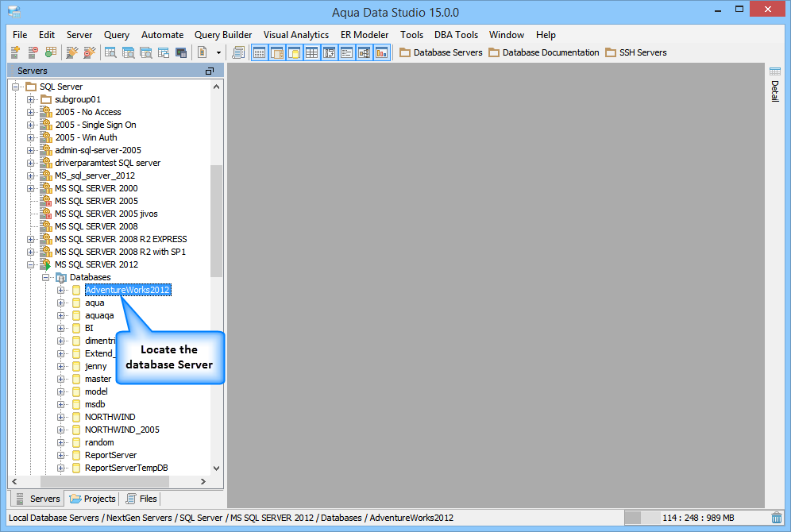Toggle the first table-view button in toolbar

[x=259, y=52]
